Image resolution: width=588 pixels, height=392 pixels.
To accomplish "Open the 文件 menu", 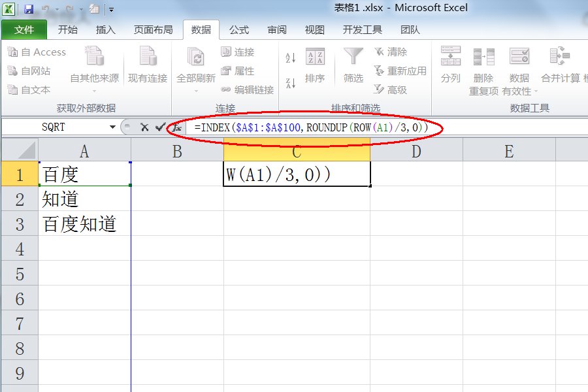I will 24,29.
